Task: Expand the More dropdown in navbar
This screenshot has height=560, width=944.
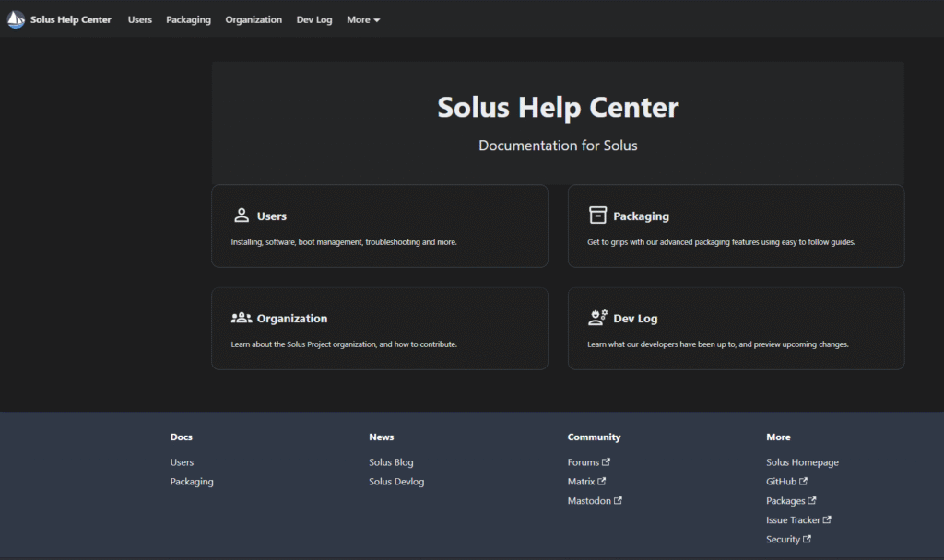Action: coord(363,19)
